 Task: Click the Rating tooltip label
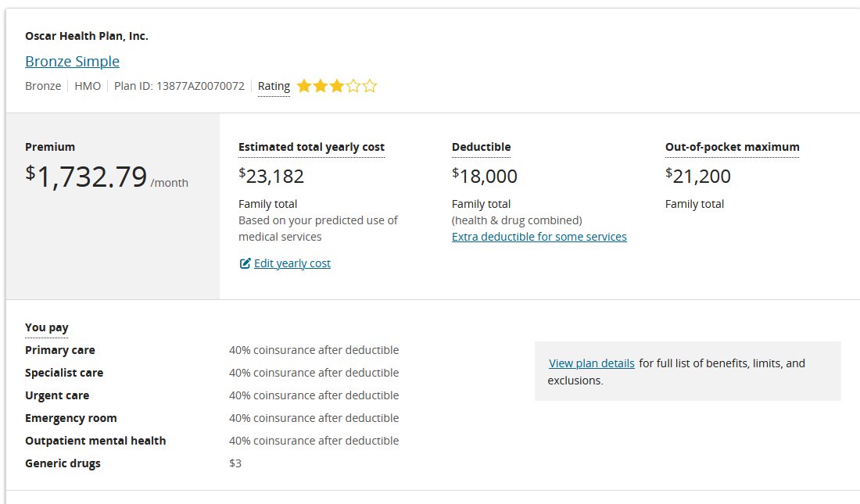(x=274, y=86)
